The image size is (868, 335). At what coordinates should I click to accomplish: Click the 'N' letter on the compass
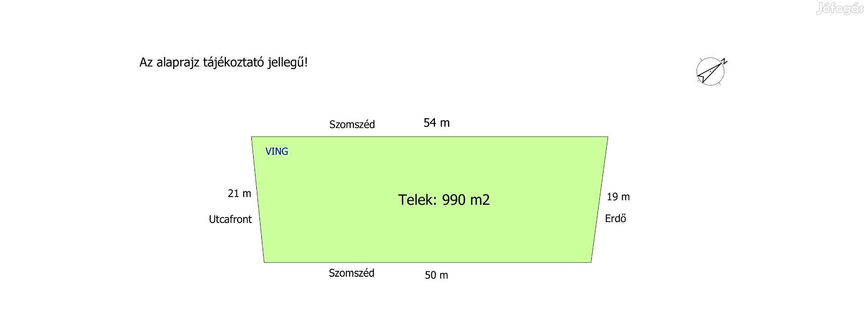pos(724,61)
